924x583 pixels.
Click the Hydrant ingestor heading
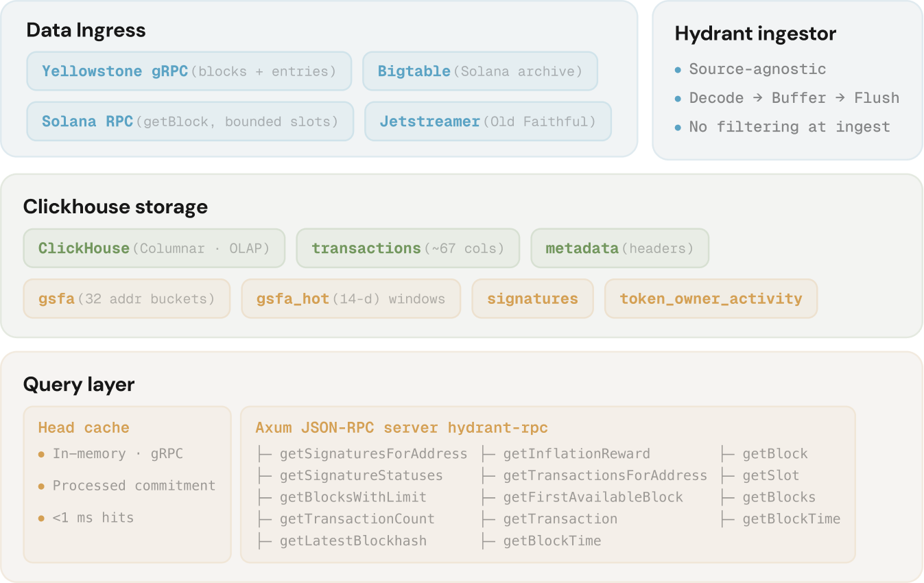(x=755, y=34)
